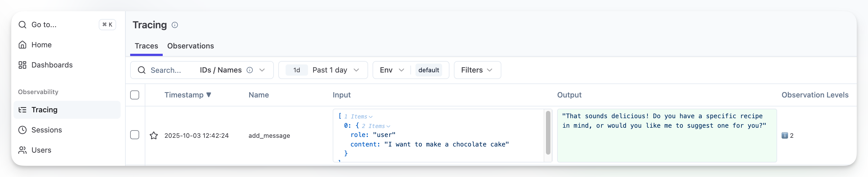Open the Dashboards page

pos(52,65)
